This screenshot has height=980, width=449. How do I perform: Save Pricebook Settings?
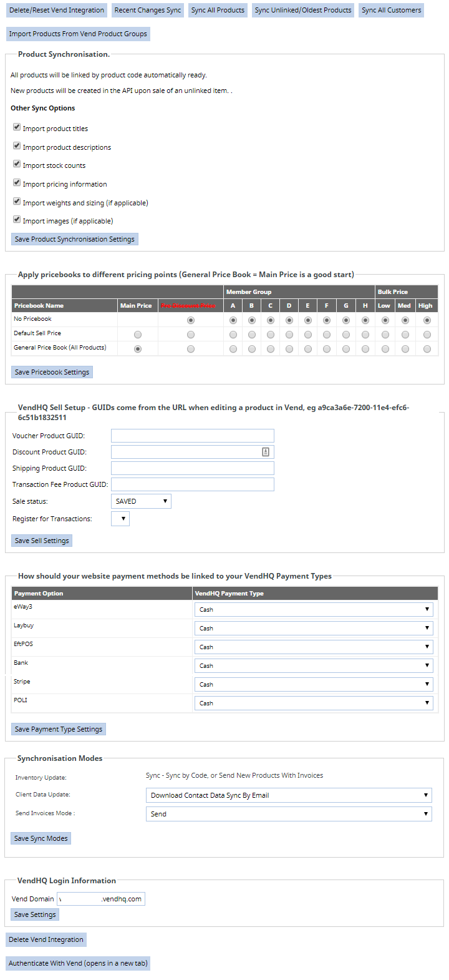pyautogui.click(x=52, y=372)
